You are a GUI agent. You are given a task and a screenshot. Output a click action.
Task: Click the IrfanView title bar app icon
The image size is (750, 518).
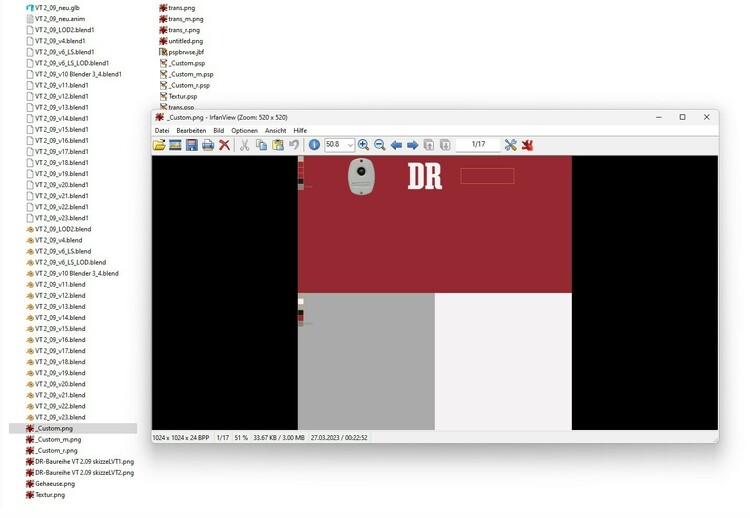[160, 117]
